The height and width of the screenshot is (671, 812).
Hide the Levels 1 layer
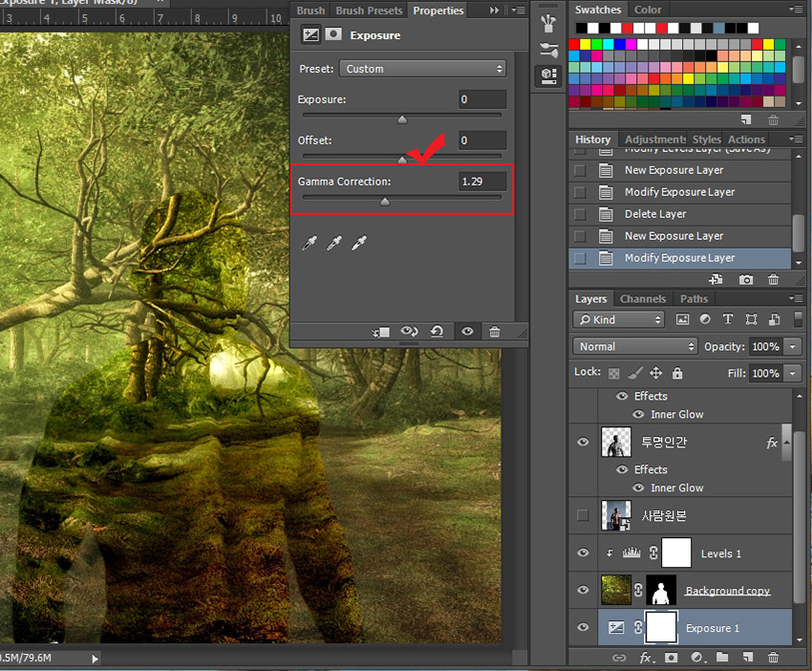point(583,552)
